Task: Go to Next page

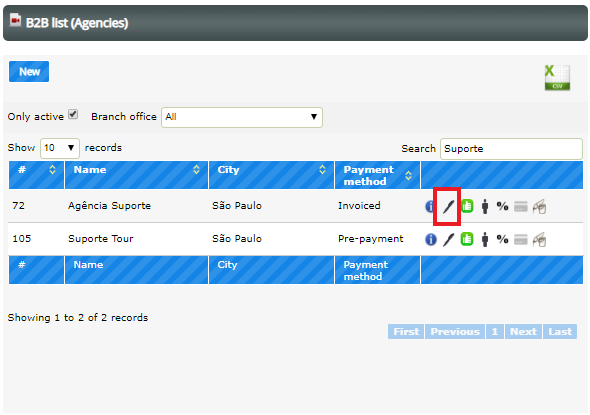Action: pos(523,331)
